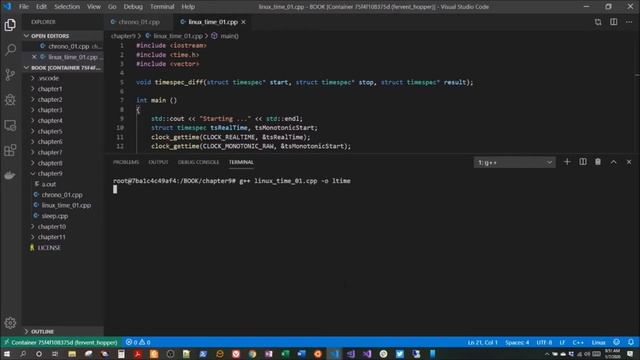Click the open changes icon in editor toolbar
640x360 pixels.
tap(598, 22)
